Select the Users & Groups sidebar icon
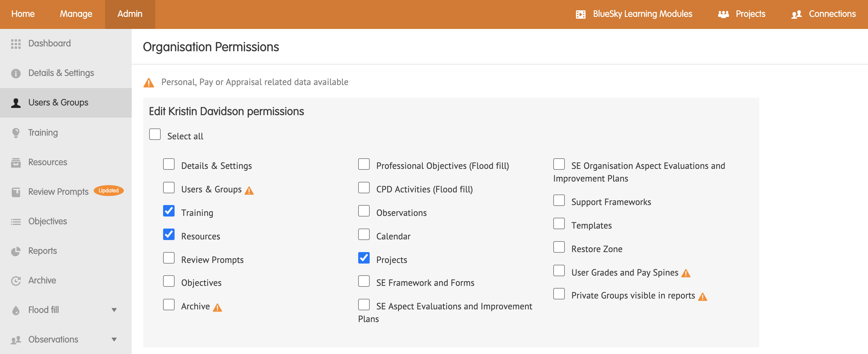Image resolution: width=868 pixels, height=354 pixels. tap(16, 103)
